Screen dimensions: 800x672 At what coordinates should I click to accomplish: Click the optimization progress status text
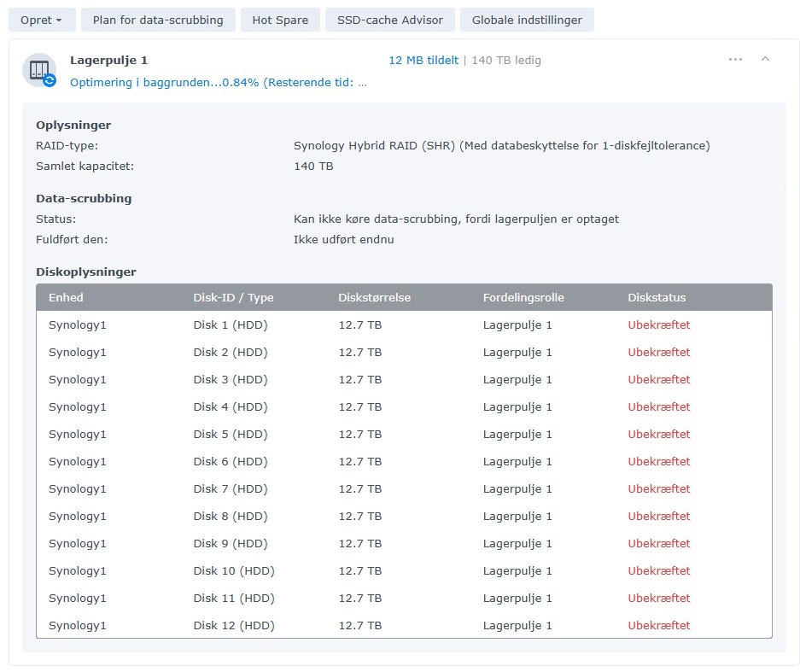219,83
